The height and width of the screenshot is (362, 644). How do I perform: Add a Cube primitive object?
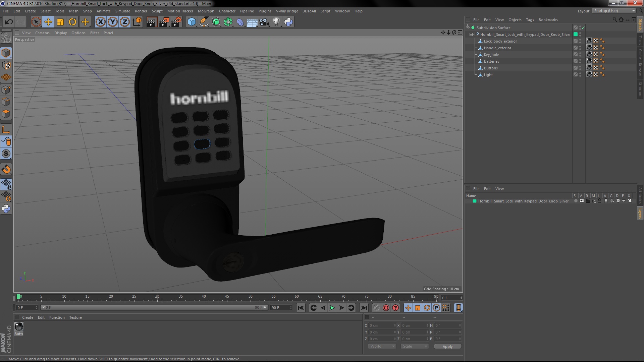point(192,22)
